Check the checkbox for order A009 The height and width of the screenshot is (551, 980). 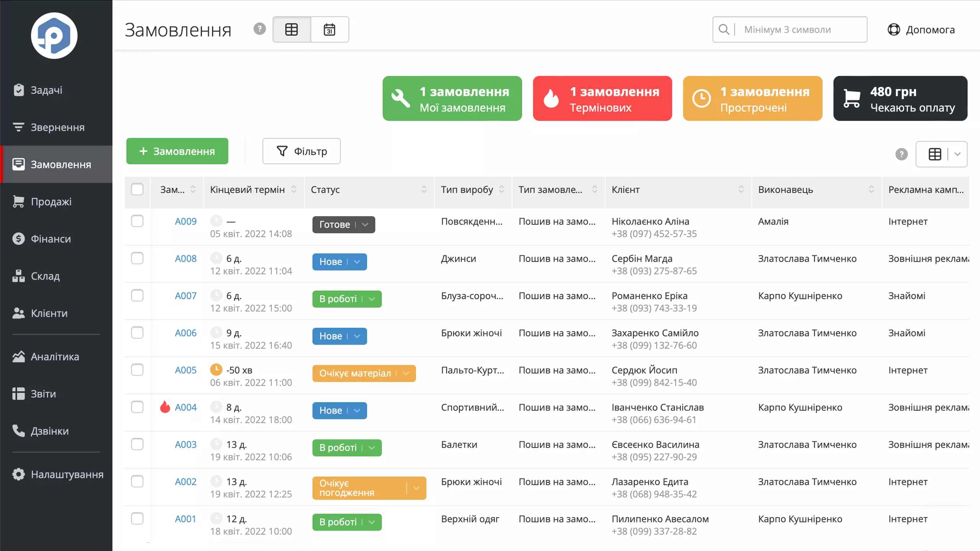click(x=137, y=221)
